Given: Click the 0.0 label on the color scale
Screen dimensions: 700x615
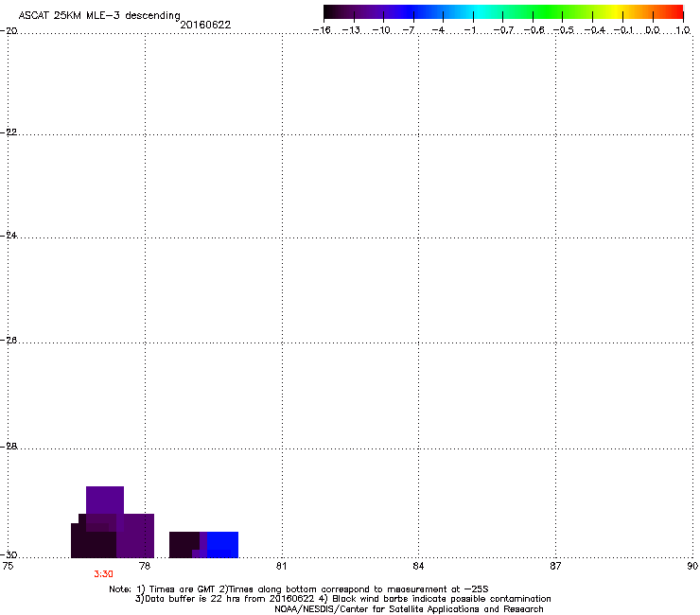Looking at the screenshot, I should (x=653, y=30).
